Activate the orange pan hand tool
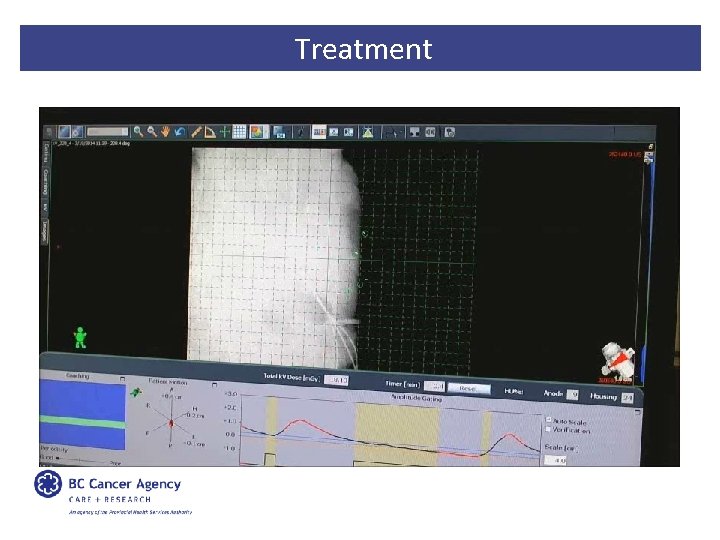The height and width of the screenshot is (540, 720). point(165,132)
